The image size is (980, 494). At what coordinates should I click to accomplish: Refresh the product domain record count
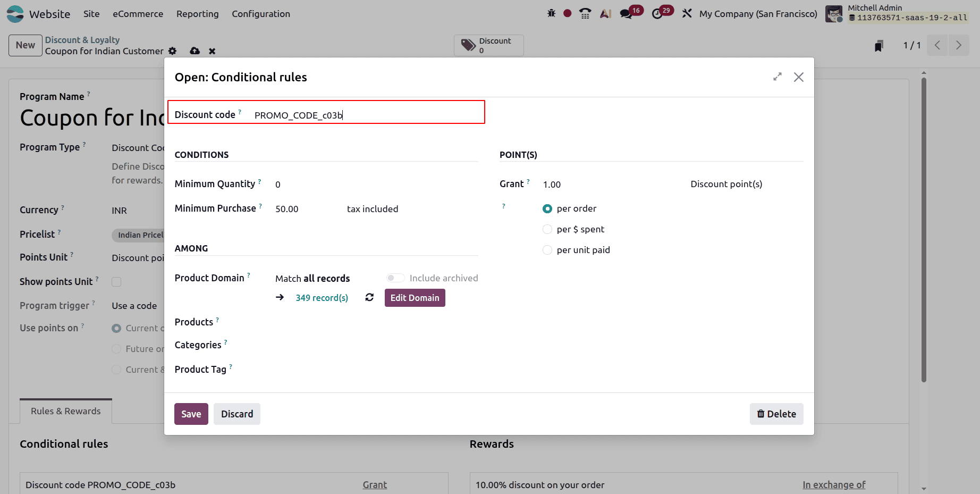(x=369, y=297)
